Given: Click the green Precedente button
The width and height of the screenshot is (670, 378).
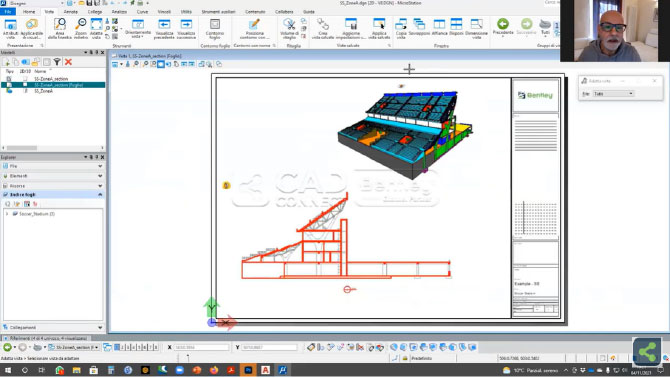Looking at the screenshot, I should click(503, 27).
